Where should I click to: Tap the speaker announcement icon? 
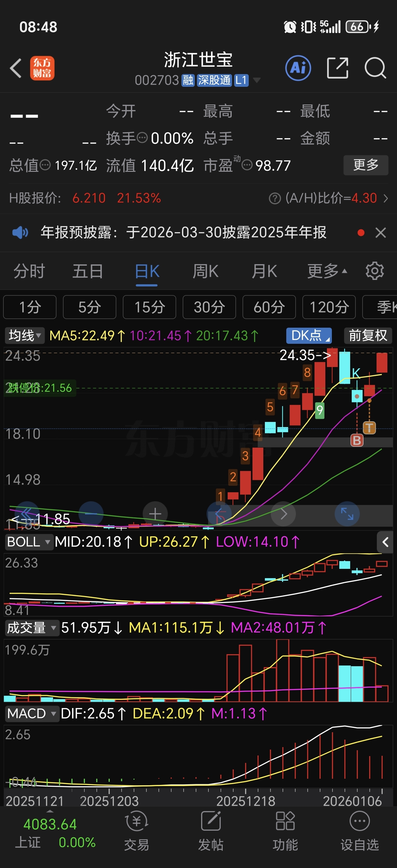pyautogui.click(x=20, y=232)
